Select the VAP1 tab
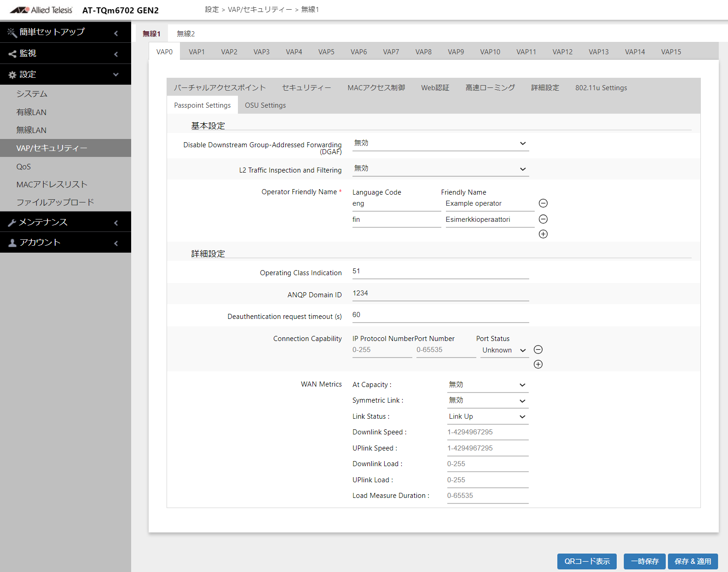 click(196, 52)
